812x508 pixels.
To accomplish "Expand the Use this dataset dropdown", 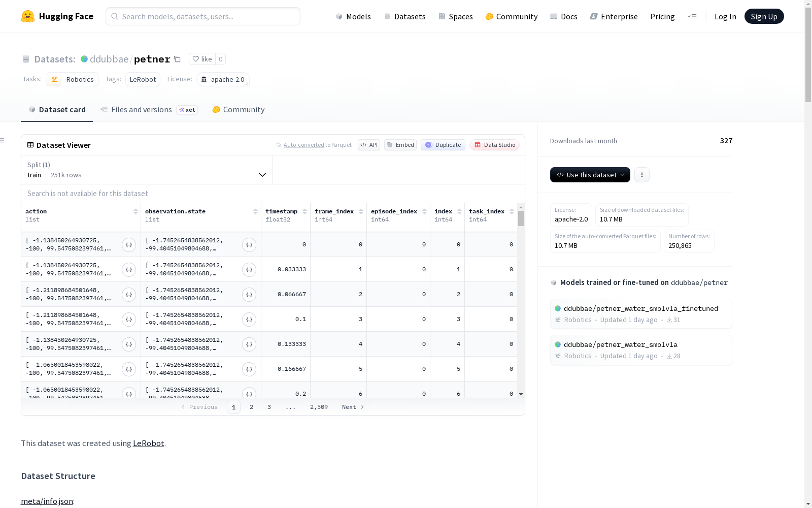I will (590, 175).
